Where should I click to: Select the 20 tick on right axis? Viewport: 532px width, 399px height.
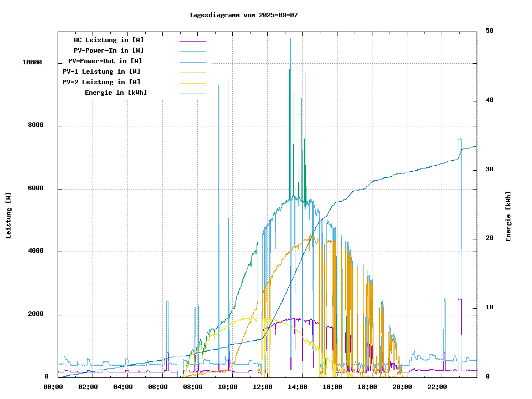489,238
